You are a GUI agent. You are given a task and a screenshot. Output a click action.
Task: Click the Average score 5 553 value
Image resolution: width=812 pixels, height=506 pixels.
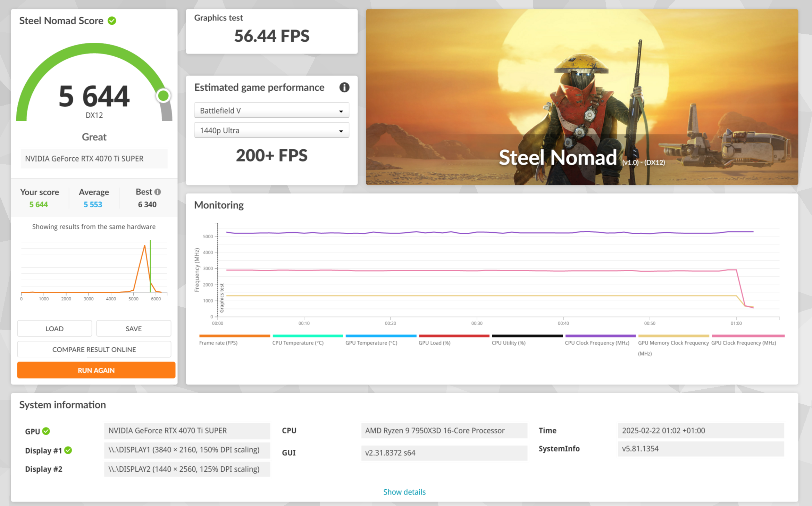[92, 204]
